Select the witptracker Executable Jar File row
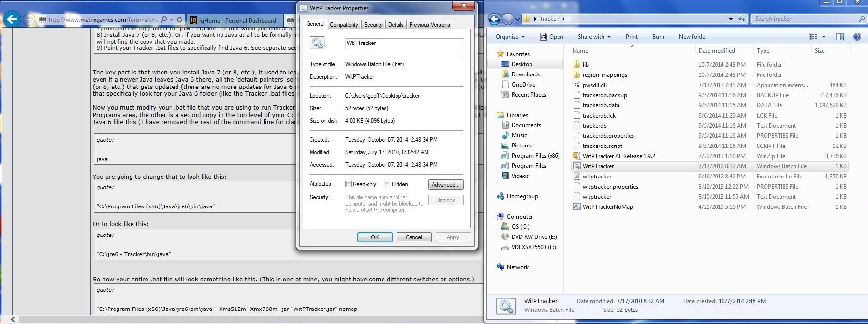 coord(709,176)
